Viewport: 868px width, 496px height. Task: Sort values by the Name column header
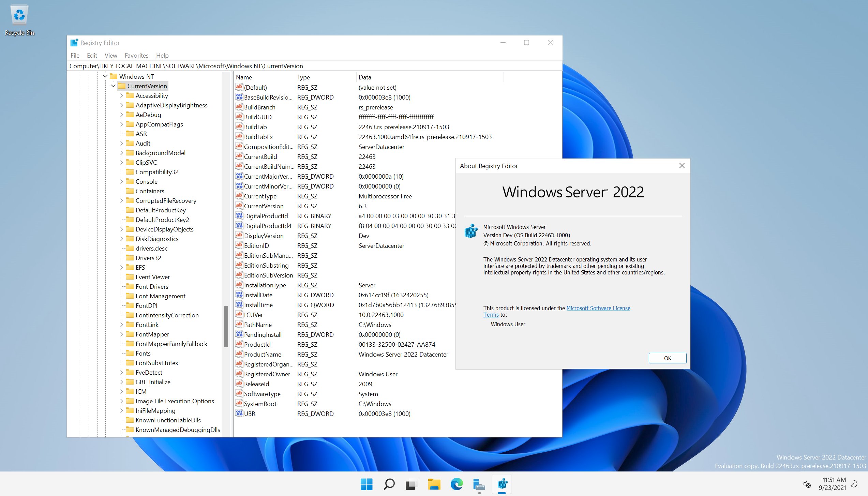click(264, 77)
